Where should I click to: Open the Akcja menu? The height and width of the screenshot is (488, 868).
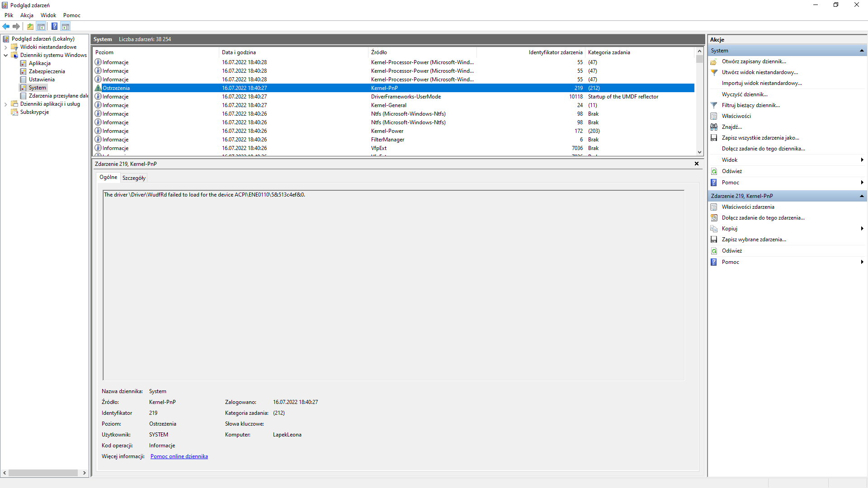click(27, 15)
